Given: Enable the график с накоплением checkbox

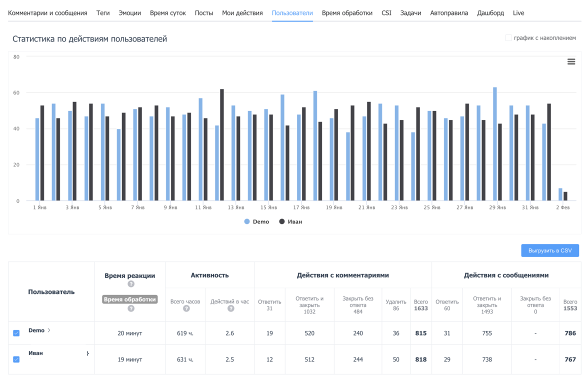Looking at the screenshot, I should pos(508,38).
